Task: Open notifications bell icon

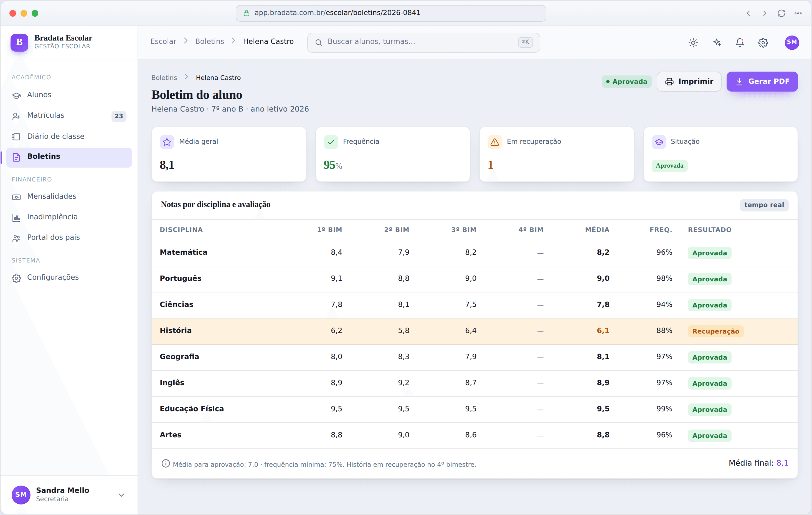Action: pyautogui.click(x=740, y=42)
